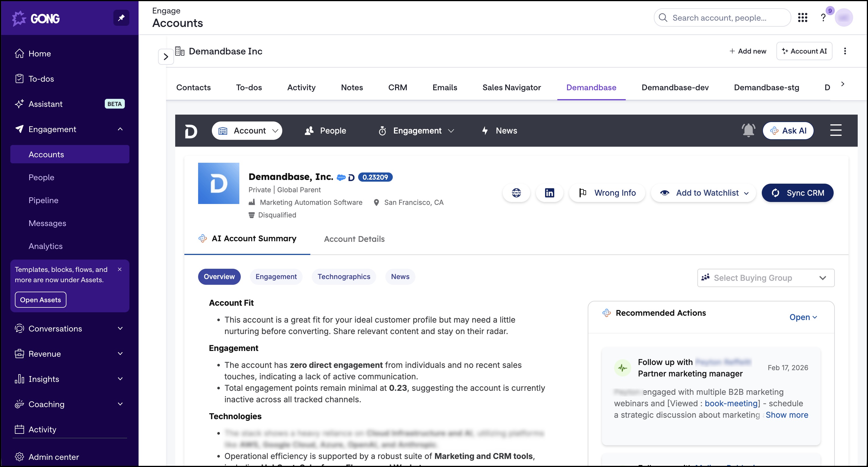This screenshot has width=868, height=467.
Task: Click the Ask AI button
Action: 788,131
